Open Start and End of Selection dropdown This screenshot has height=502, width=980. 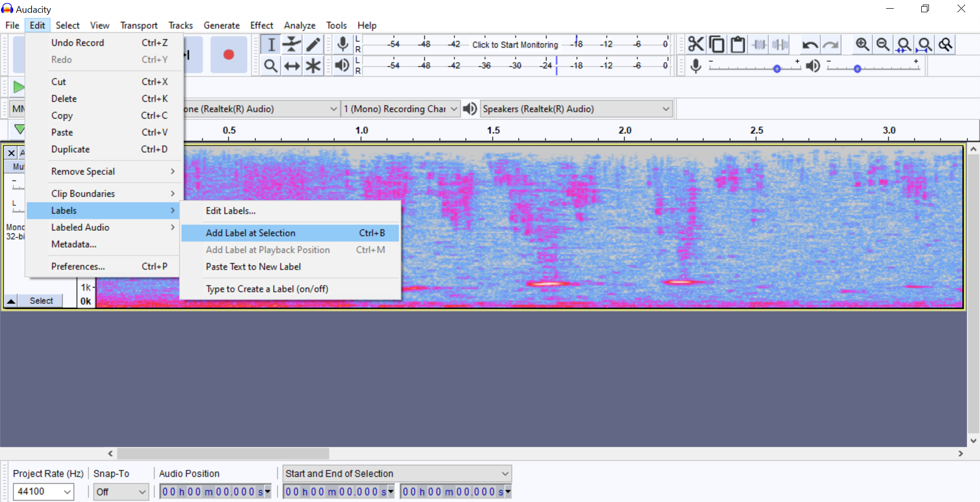(397, 473)
